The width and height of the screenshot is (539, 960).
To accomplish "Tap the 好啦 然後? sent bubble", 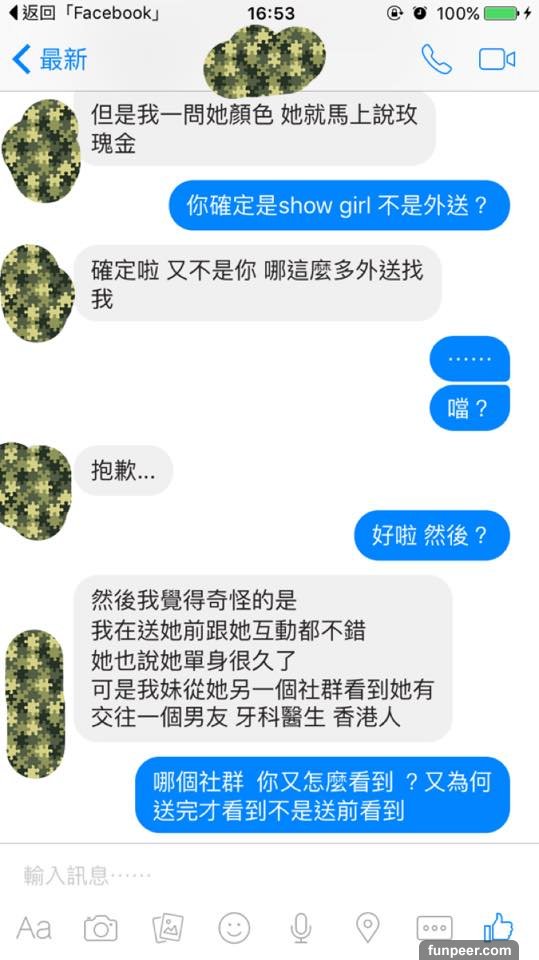I will [x=432, y=535].
